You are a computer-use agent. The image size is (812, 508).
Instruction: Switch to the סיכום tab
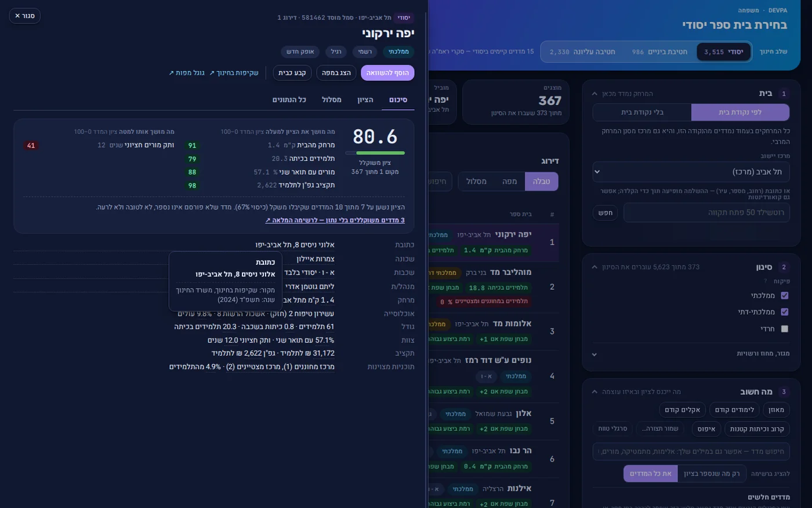tap(398, 100)
